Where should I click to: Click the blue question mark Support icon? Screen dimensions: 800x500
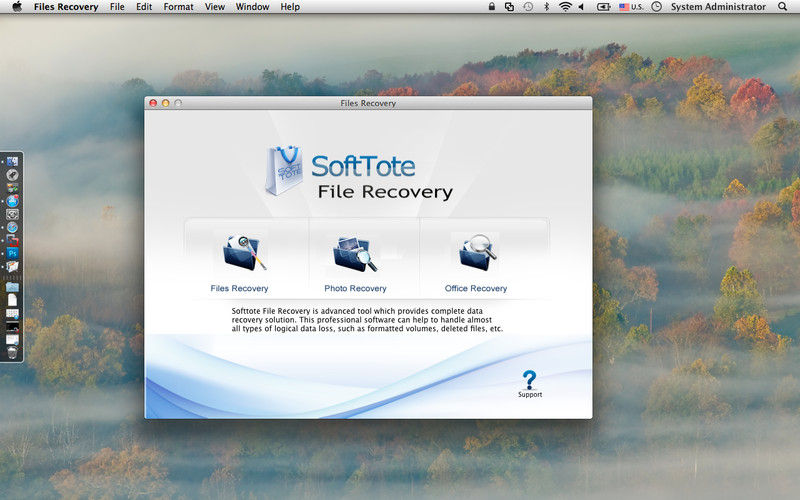(530, 380)
